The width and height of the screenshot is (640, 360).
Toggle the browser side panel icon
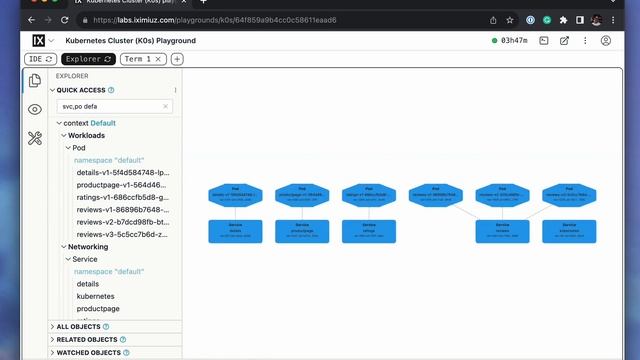[580, 20]
